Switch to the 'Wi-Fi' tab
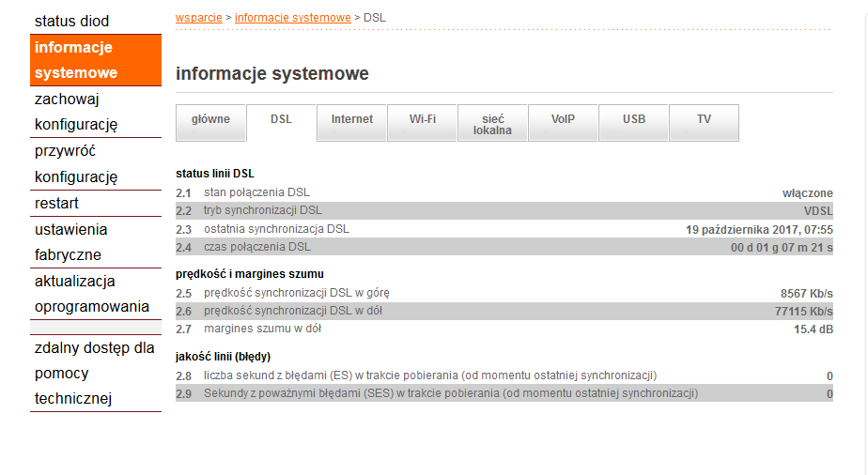Viewport: 868px width, 475px height. pyautogui.click(x=423, y=120)
